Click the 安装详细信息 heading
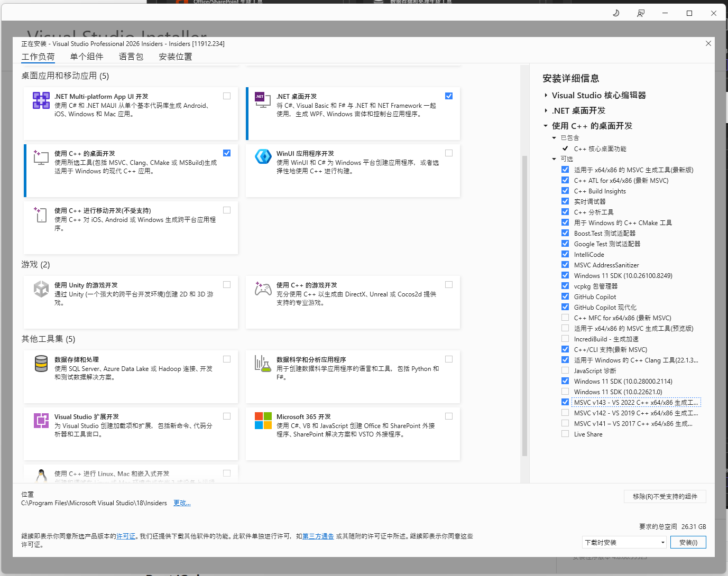 pos(571,79)
